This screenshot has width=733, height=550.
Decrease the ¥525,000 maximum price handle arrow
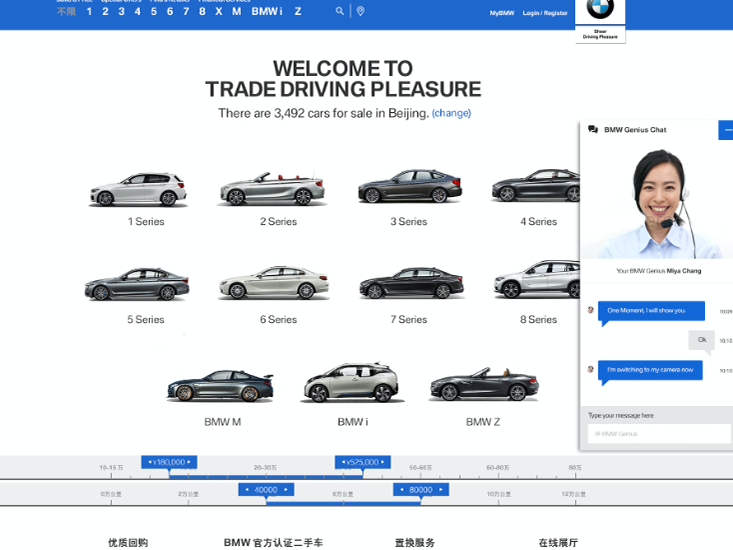pos(343,462)
